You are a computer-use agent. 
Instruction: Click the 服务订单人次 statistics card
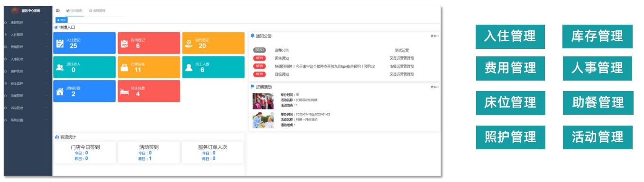tap(212, 152)
